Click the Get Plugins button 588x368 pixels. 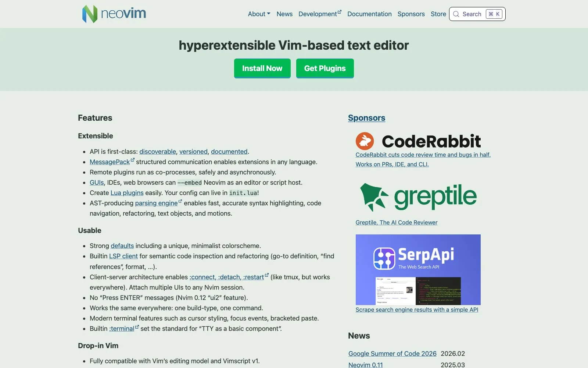tap(325, 68)
